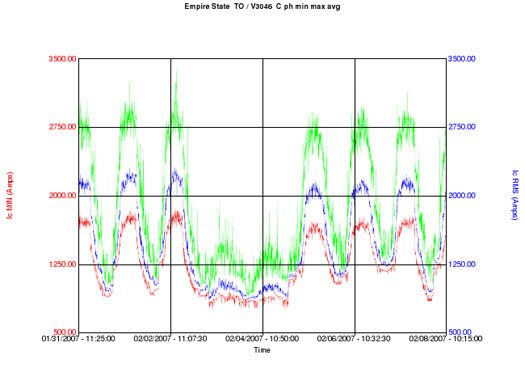Click the 02/04/2007 - 10:50:00 time label
525x368 pixels.
coord(262,339)
